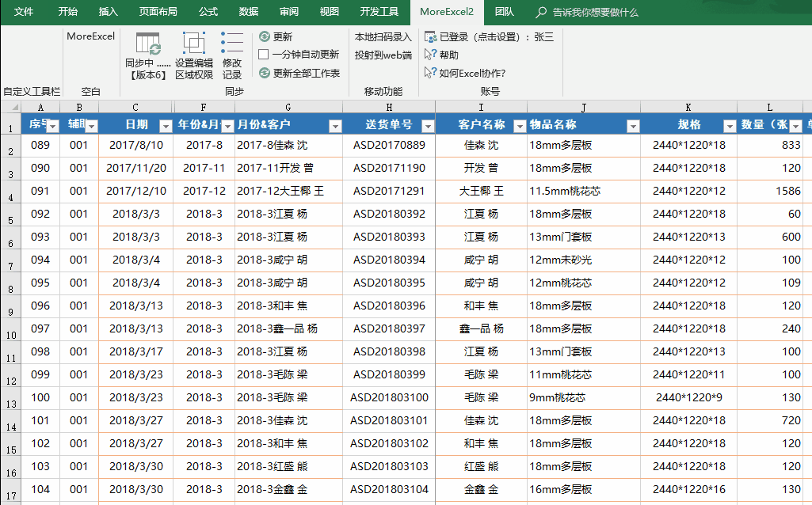Select 序号 cell 104
The width and height of the screenshot is (812, 505).
click(40, 489)
